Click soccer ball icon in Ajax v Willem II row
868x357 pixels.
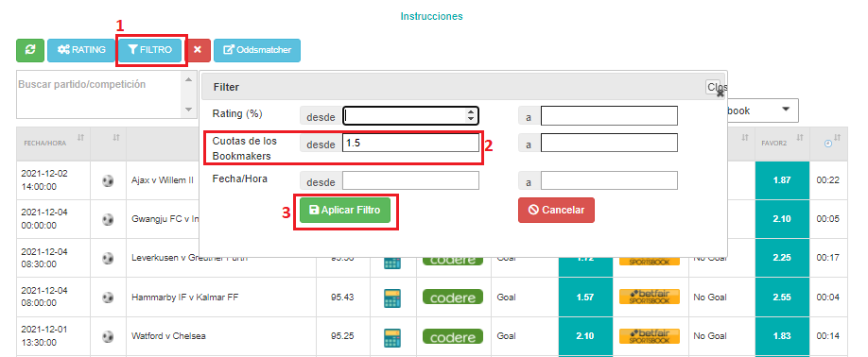tap(108, 180)
